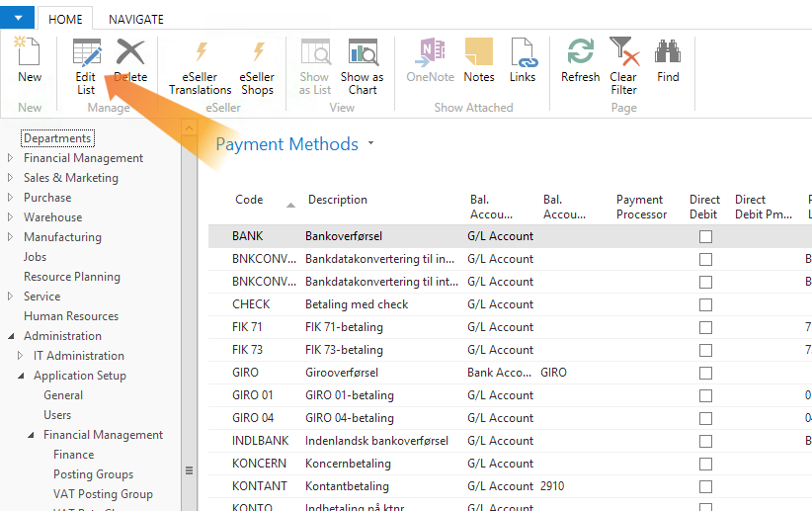
Task: Open Jobs department
Action: point(35,257)
